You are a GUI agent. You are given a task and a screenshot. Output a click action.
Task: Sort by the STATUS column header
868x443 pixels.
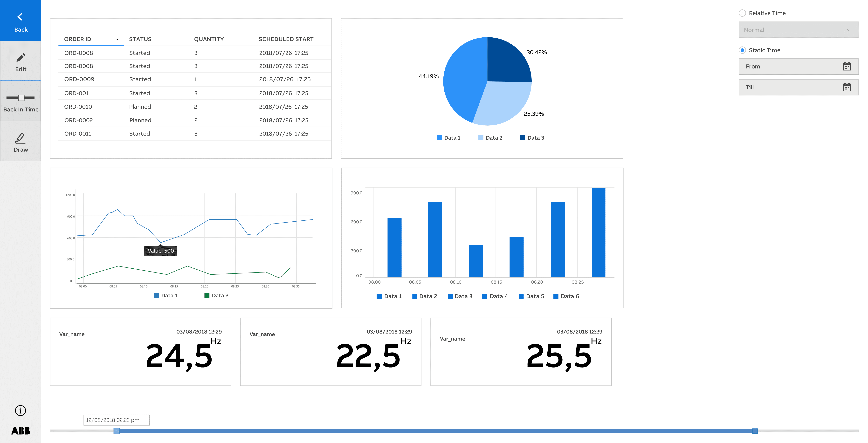click(x=140, y=39)
